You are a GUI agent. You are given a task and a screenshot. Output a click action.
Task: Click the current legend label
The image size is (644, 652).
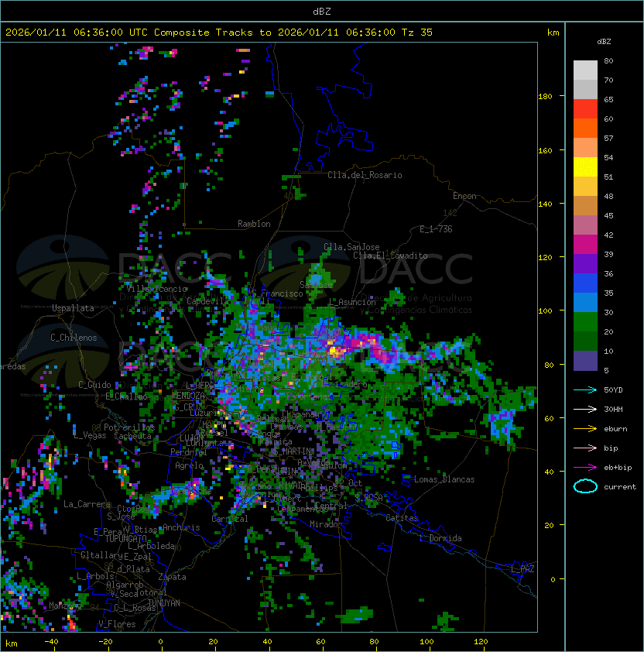click(x=620, y=486)
